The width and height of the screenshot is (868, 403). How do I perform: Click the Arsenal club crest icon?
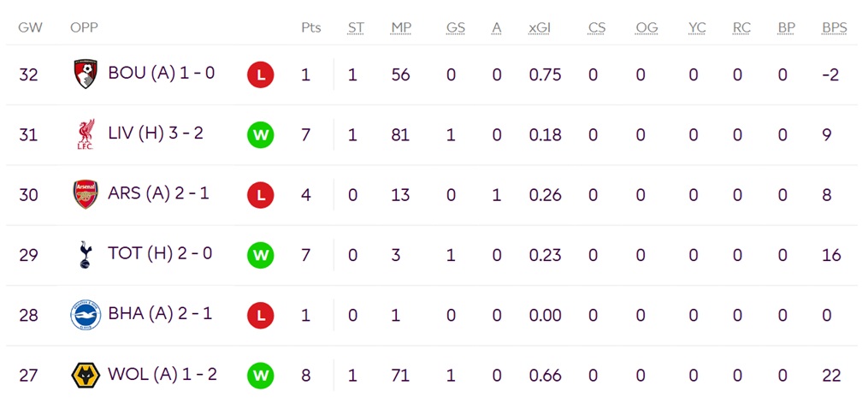[x=86, y=194]
